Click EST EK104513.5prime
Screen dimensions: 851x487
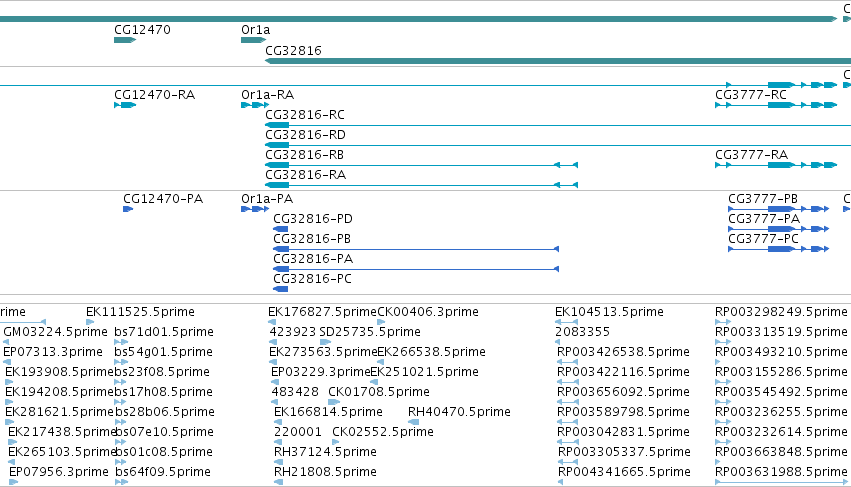[x=609, y=312]
